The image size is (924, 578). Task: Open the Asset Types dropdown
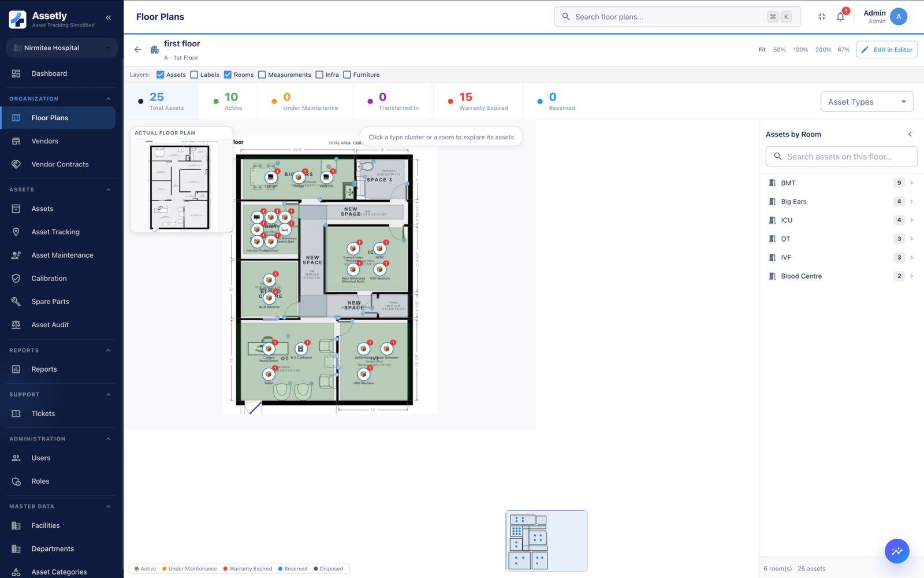[867, 102]
